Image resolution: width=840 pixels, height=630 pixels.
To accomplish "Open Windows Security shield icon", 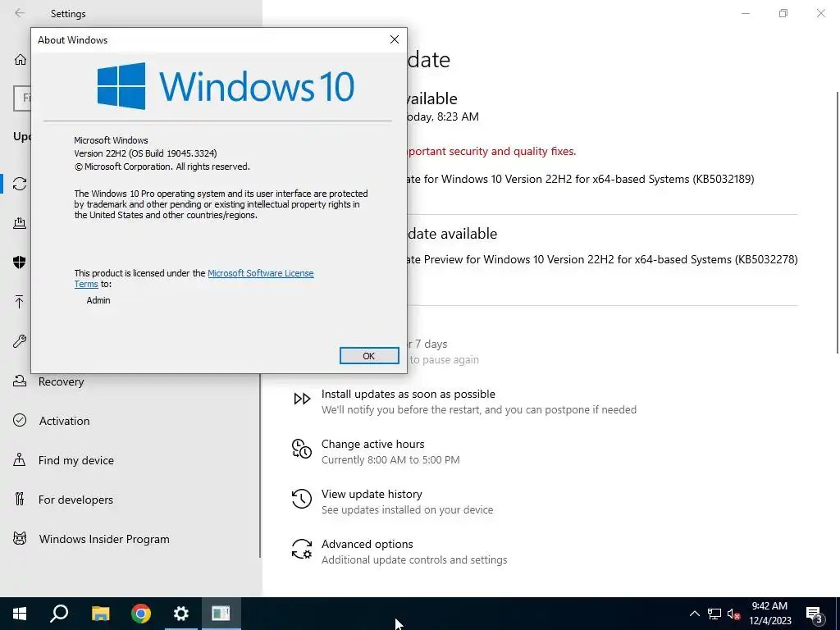I will (x=20, y=262).
